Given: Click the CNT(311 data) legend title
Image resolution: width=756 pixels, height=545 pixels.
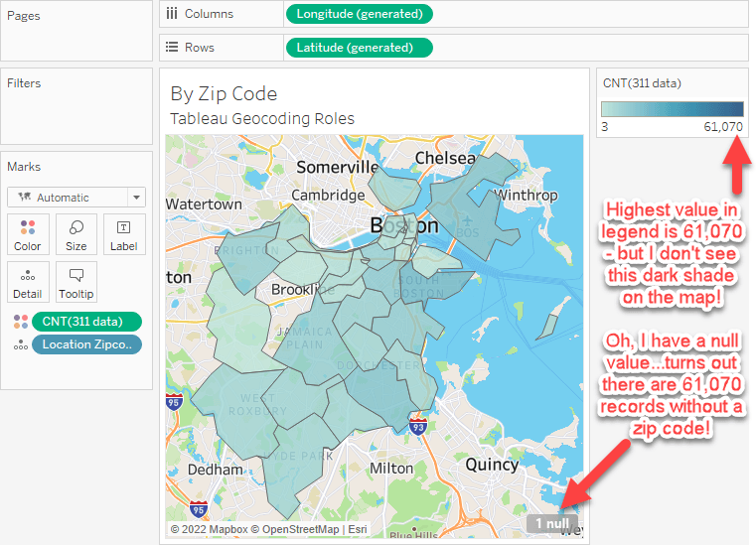Looking at the screenshot, I should pos(642,83).
